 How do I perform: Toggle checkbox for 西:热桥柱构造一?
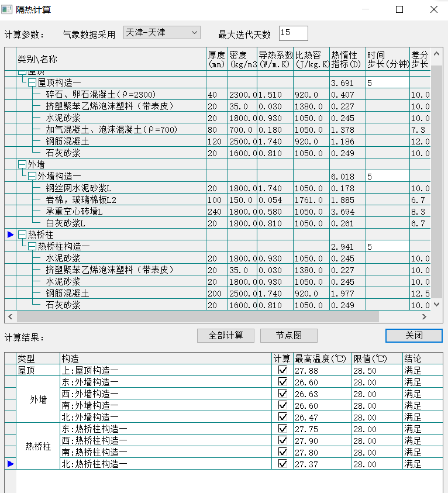[283, 440]
